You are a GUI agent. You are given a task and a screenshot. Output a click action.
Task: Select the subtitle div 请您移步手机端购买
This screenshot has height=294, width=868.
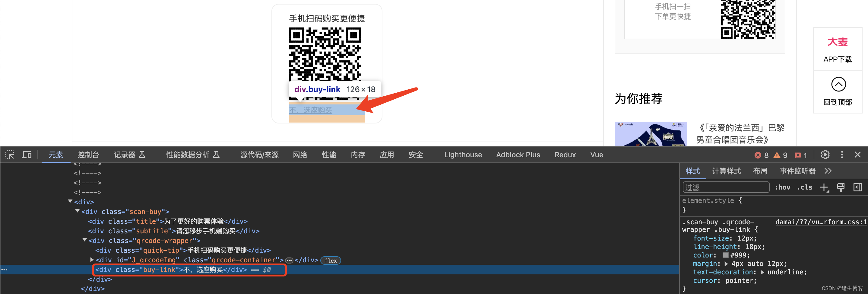click(x=173, y=231)
